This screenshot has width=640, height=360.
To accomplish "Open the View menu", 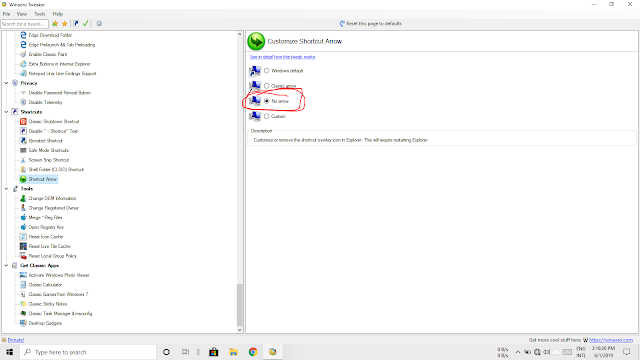I will (22, 14).
